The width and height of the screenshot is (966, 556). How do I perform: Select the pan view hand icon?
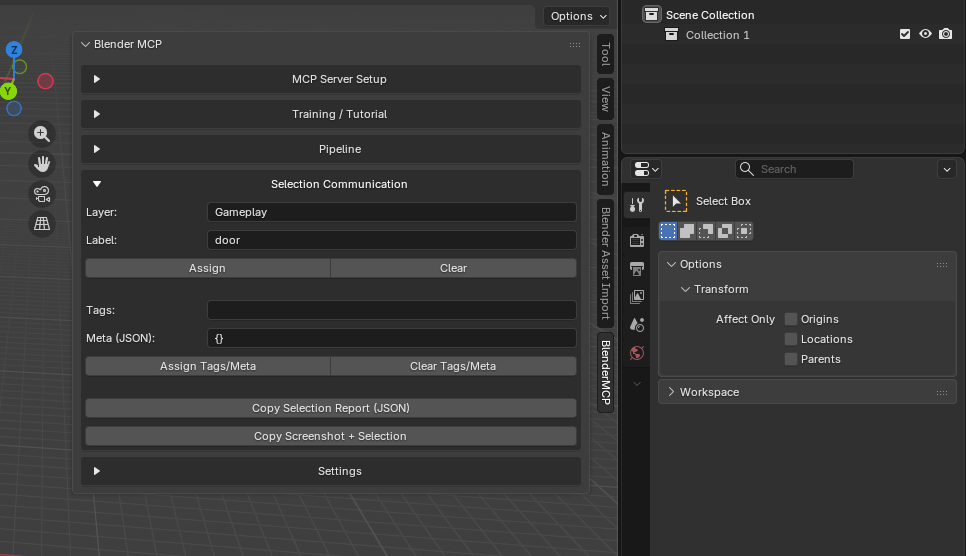pos(42,164)
